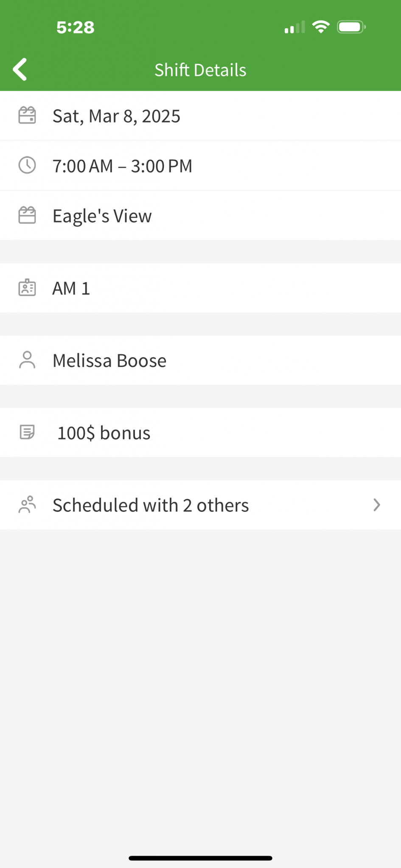Tap the Shift Details header title
The width and height of the screenshot is (401, 868).
(x=200, y=70)
